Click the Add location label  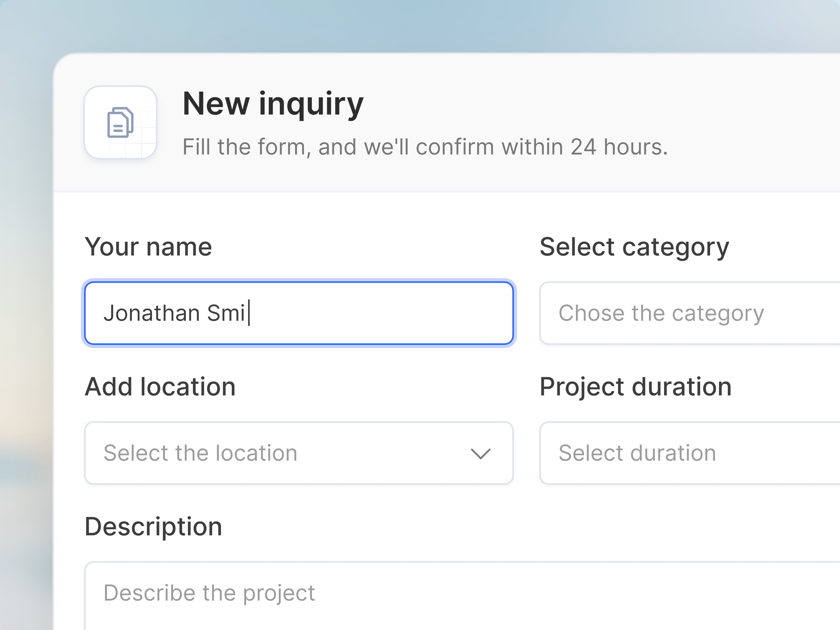click(x=160, y=387)
